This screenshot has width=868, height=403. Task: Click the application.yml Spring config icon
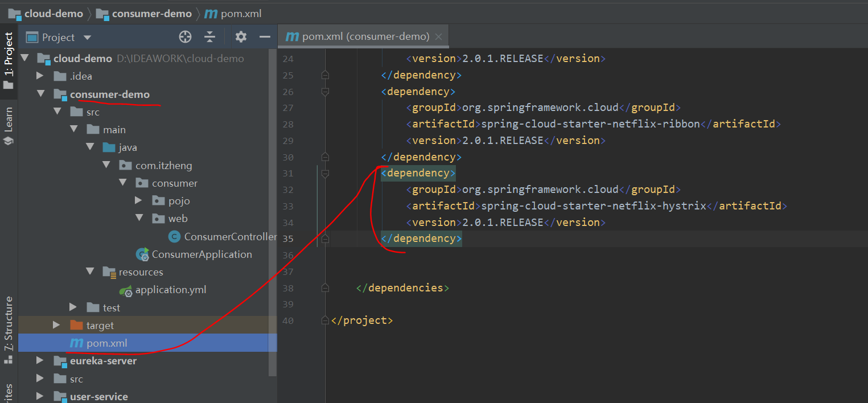pyautogui.click(x=126, y=290)
